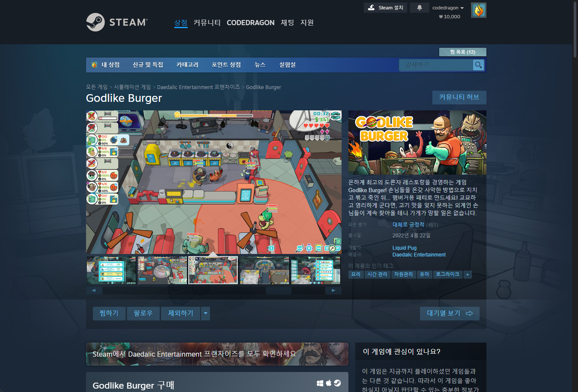The image size is (578, 392).
Task: Select the second screenshot thumbnail
Action: pos(162,270)
